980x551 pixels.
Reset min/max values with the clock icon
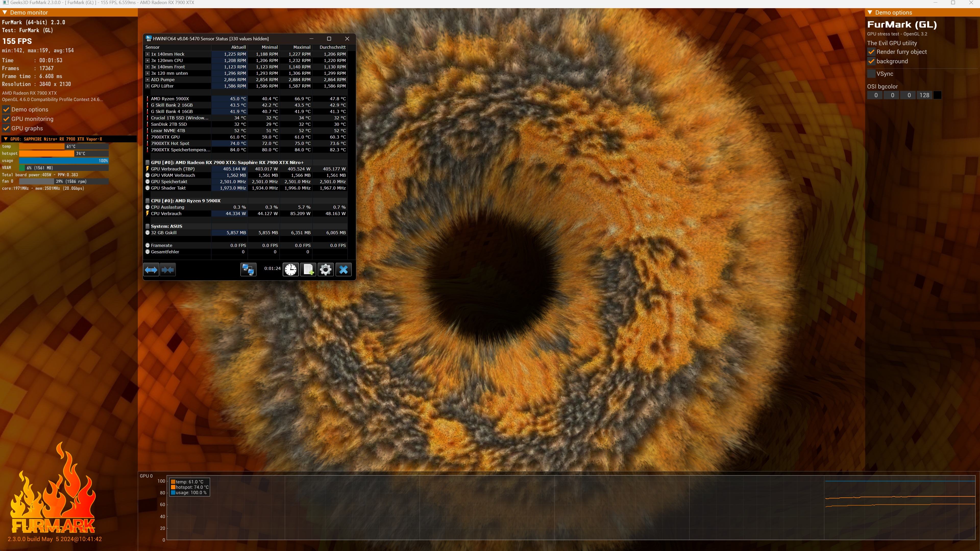291,270
